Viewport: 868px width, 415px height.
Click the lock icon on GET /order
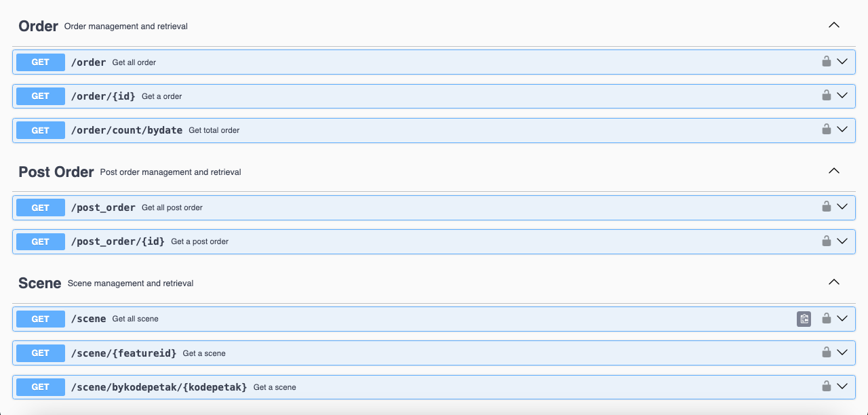(x=826, y=62)
